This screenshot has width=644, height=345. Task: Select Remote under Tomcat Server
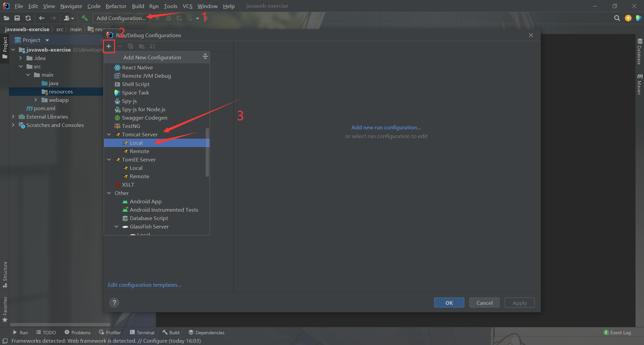pyautogui.click(x=157, y=151)
